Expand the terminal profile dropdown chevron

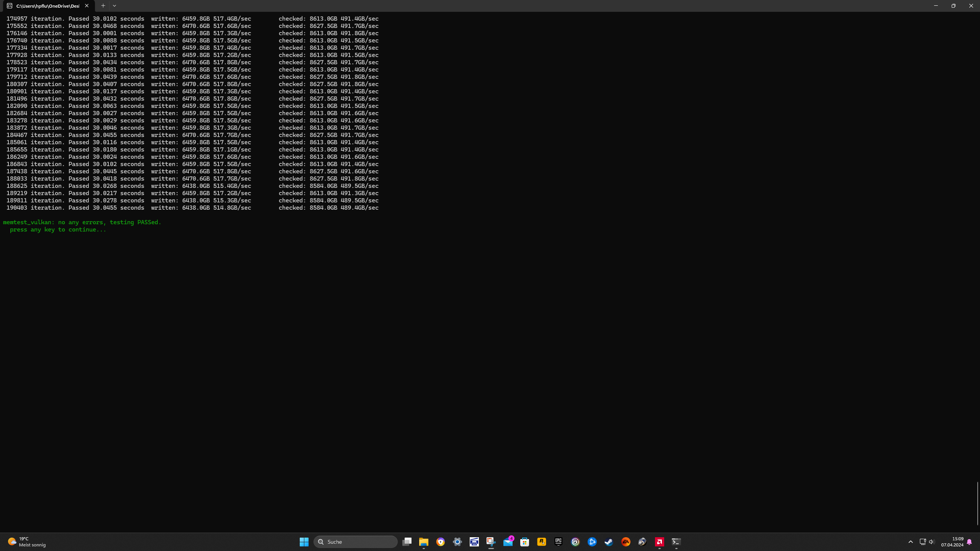(114, 6)
